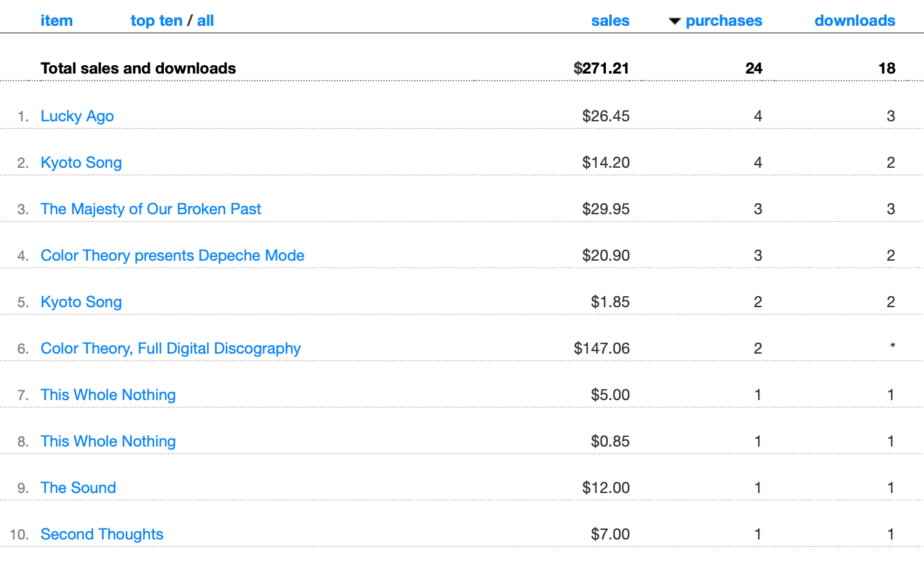Click the sort arrow beside purchases
Screen dimensions: 924x564
point(675,21)
